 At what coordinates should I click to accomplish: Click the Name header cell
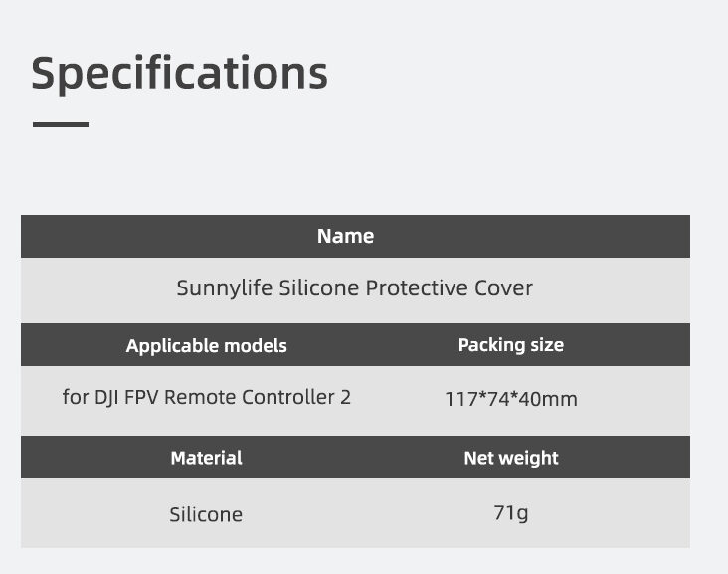click(345, 236)
